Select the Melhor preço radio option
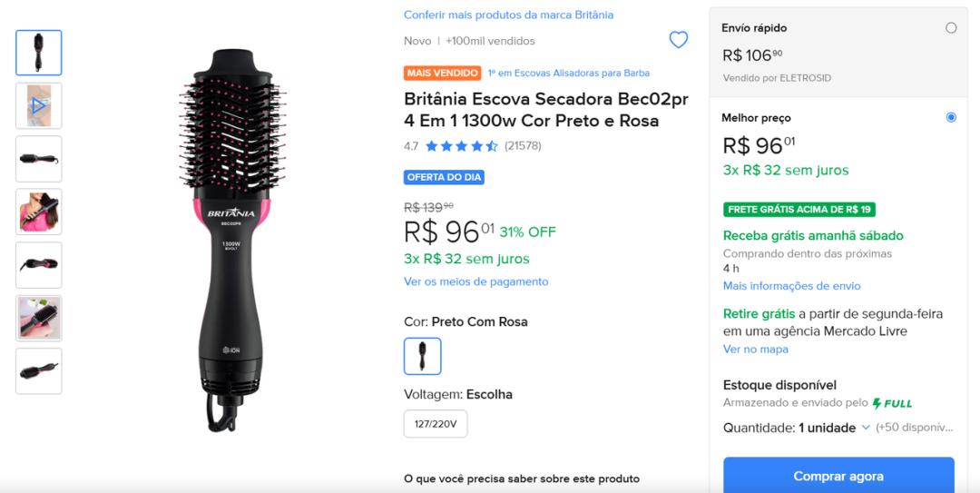980x493 pixels. [x=951, y=117]
